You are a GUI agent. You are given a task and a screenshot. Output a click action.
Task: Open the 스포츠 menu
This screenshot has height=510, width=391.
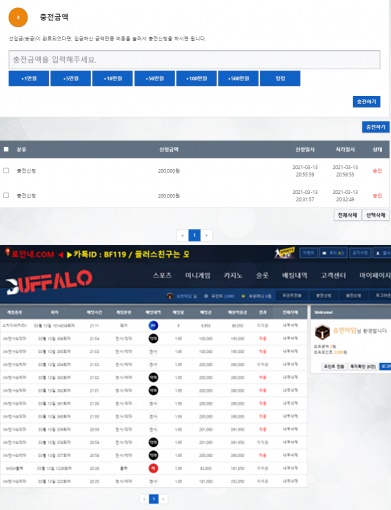click(x=162, y=275)
